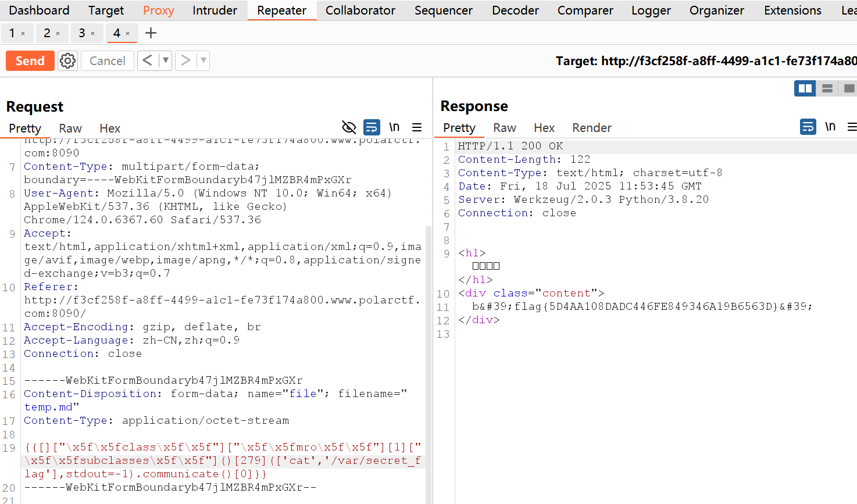Switch to Repeater tab 3
857x504 pixels.
pyautogui.click(x=82, y=33)
